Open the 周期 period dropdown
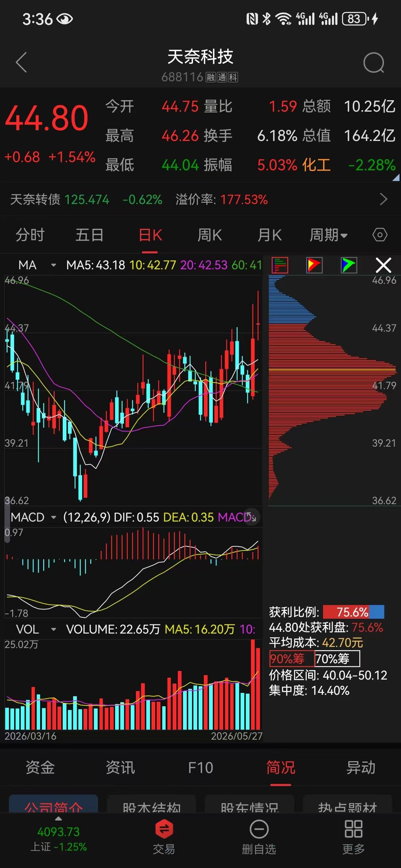 329,235
